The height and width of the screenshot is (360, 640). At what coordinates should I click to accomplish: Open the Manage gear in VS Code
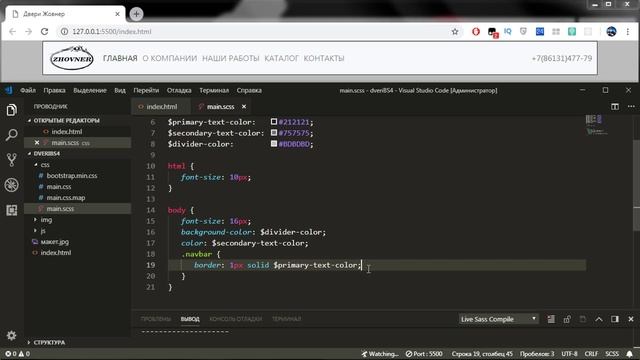[11, 336]
